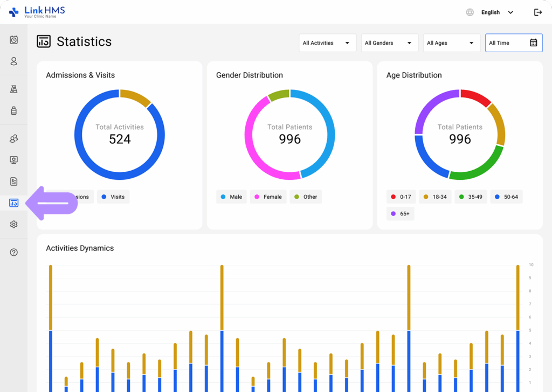552x392 pixels.
Task: Click the Link HMS logo
Action: 36,11
